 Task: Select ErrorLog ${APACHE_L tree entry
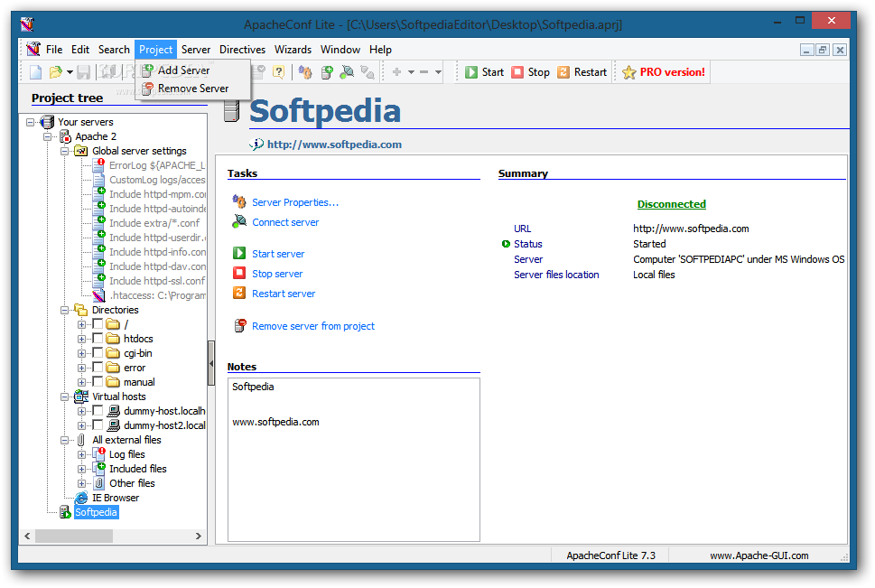(x=157, y=165)
